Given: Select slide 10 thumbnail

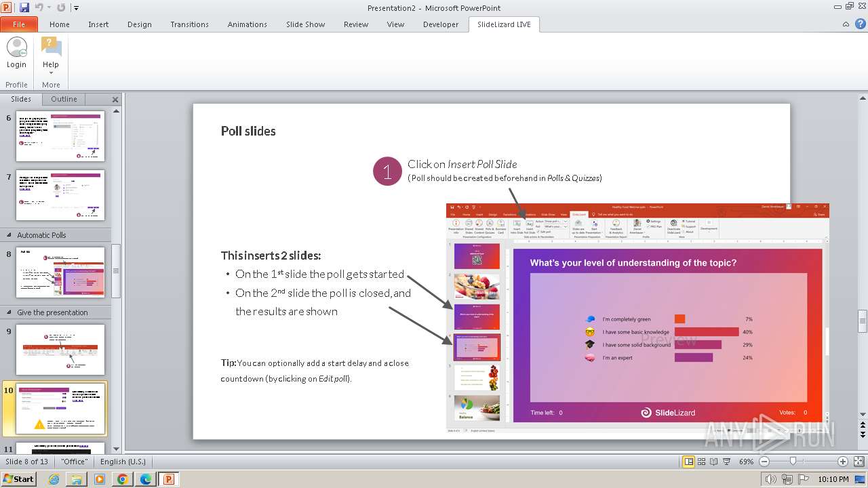Looking at the screenshot, I should coord(62,409).
